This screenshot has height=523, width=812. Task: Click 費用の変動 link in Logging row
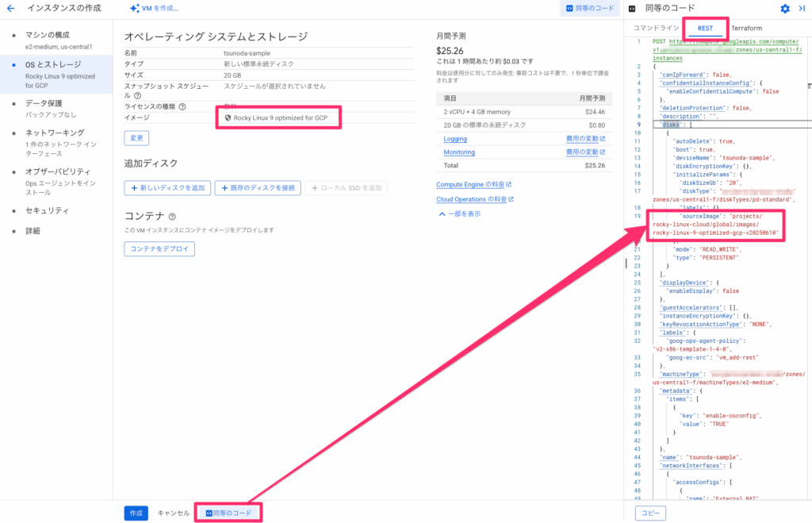(585, 139)
